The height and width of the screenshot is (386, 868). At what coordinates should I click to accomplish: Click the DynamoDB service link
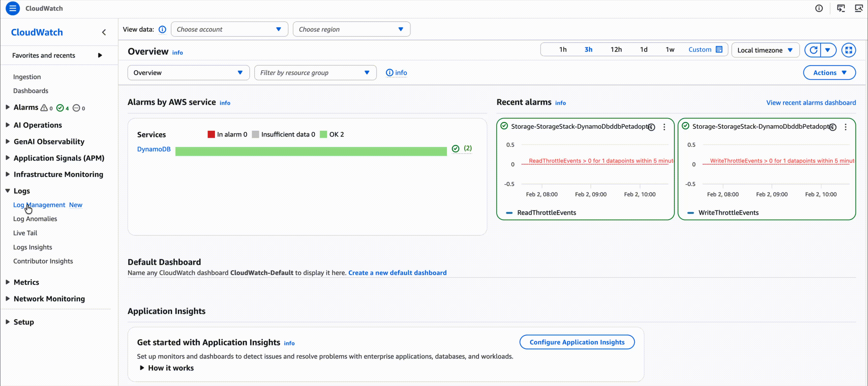(154, 149)
